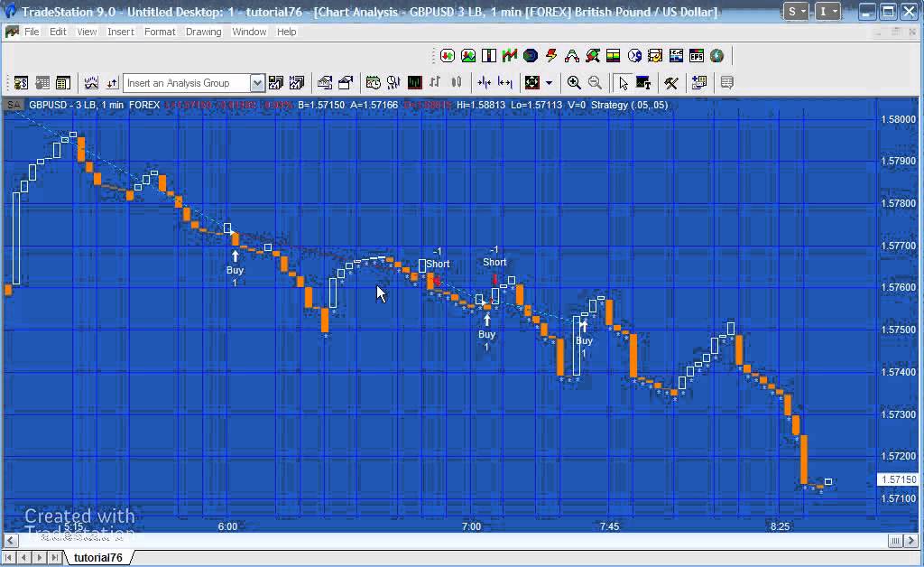Open the View menu
924x567 pixels.
87,32
